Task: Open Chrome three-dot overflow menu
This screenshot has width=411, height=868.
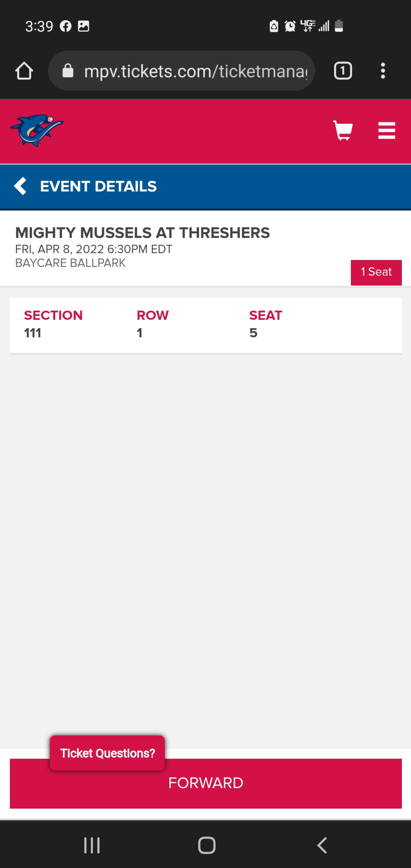Action: (383, 71)
